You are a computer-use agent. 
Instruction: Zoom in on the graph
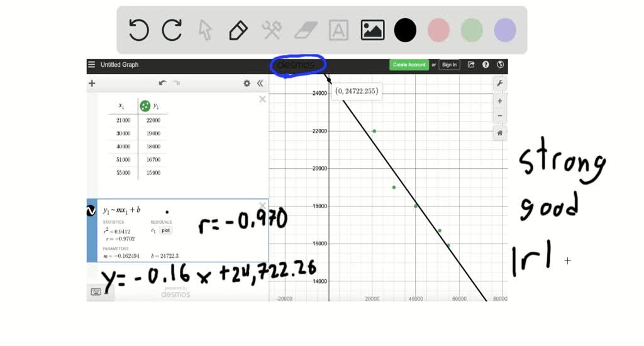point(500,101)
